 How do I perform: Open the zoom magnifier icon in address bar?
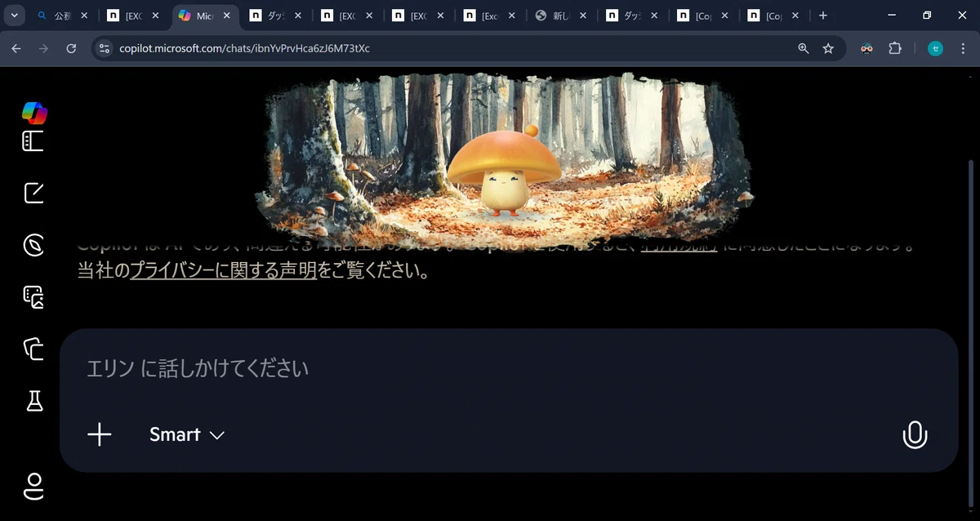[804, 49]
